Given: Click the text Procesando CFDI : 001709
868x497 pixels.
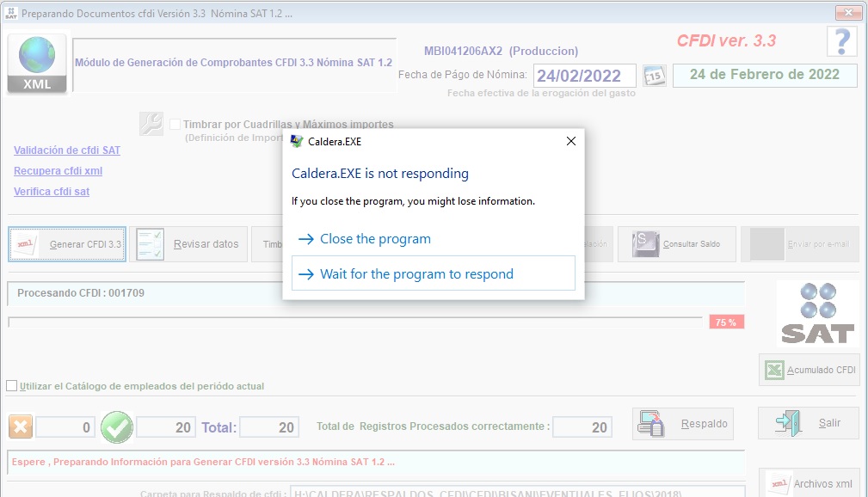Looking at the screenshot, I should (81, 292).
